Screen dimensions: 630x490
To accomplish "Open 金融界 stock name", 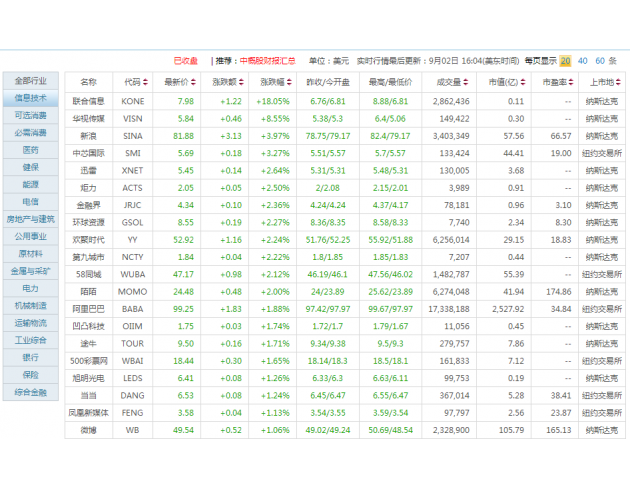I will point(88,205).
